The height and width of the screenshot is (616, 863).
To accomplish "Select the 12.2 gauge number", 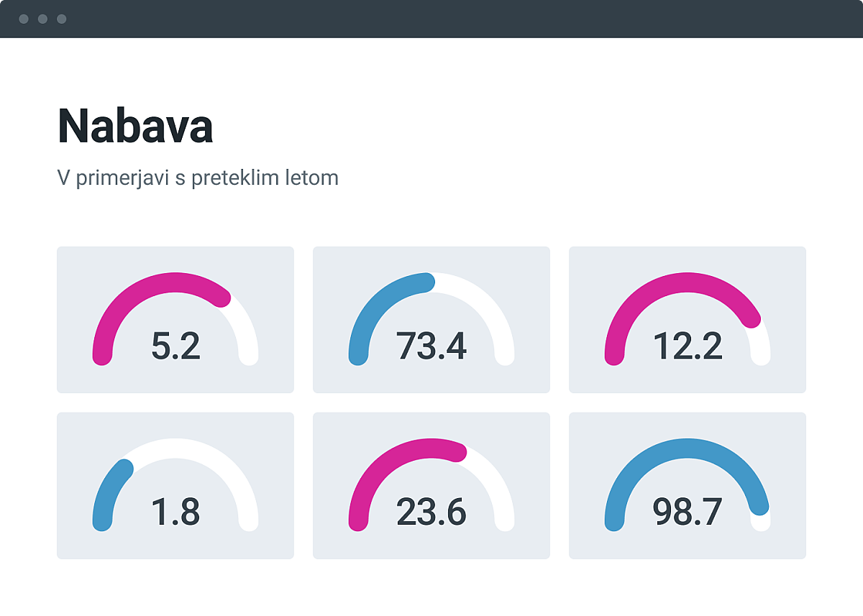I will click(688, 346).
